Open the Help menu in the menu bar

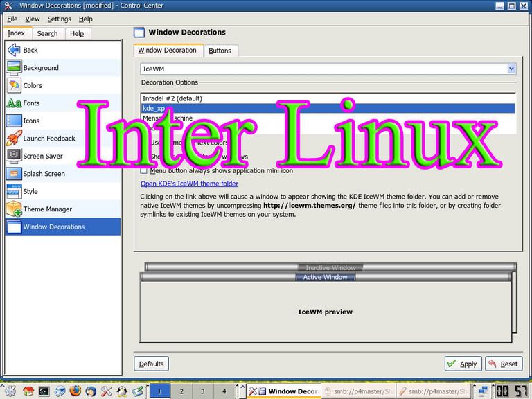86,19
